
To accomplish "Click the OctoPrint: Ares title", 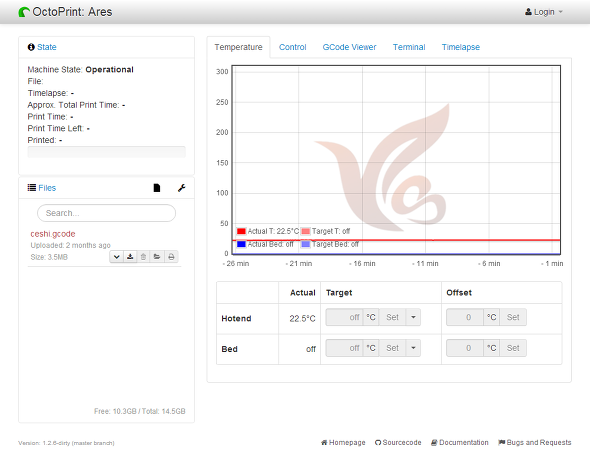I will [x=72, y=12].
